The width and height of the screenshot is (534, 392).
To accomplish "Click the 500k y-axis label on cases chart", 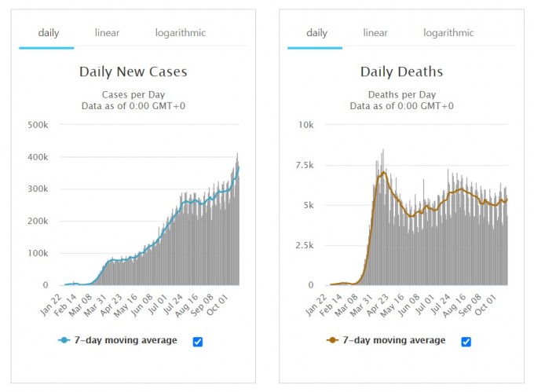I will click(38, 125).
